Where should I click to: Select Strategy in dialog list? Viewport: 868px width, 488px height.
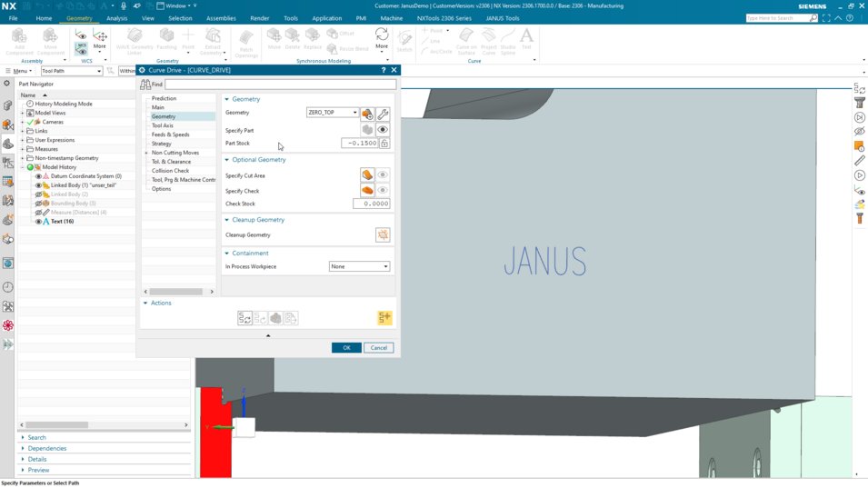pos(162,144)
